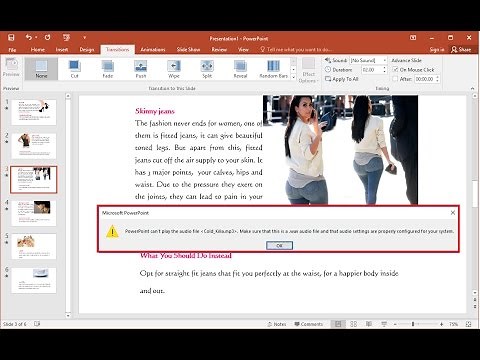Click the After time field 00:00.00
This screenshot has height=360, width=480.
point(424,79)
